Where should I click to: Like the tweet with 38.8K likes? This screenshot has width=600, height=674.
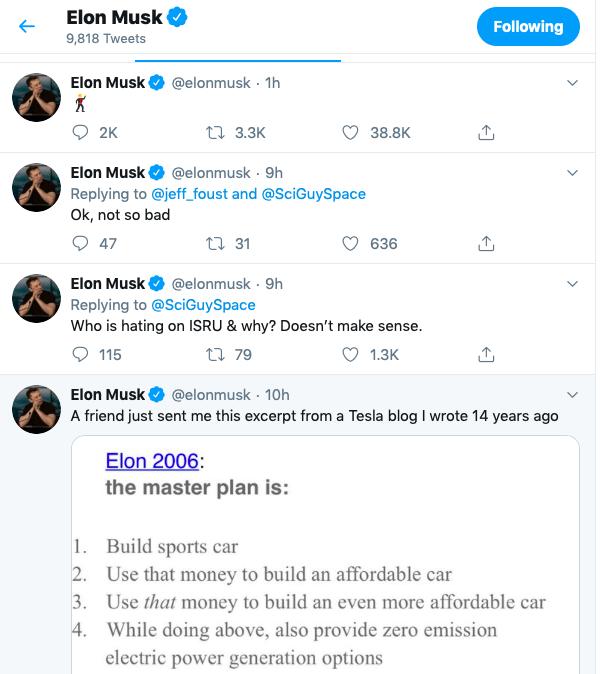pyautogui.click(x=350, y=132)
